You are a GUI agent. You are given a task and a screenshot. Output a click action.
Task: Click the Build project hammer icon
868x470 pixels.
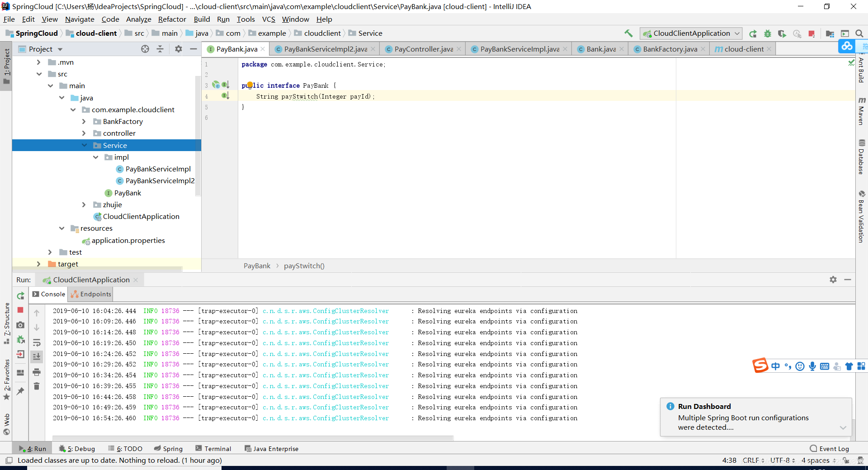point(628,33)
